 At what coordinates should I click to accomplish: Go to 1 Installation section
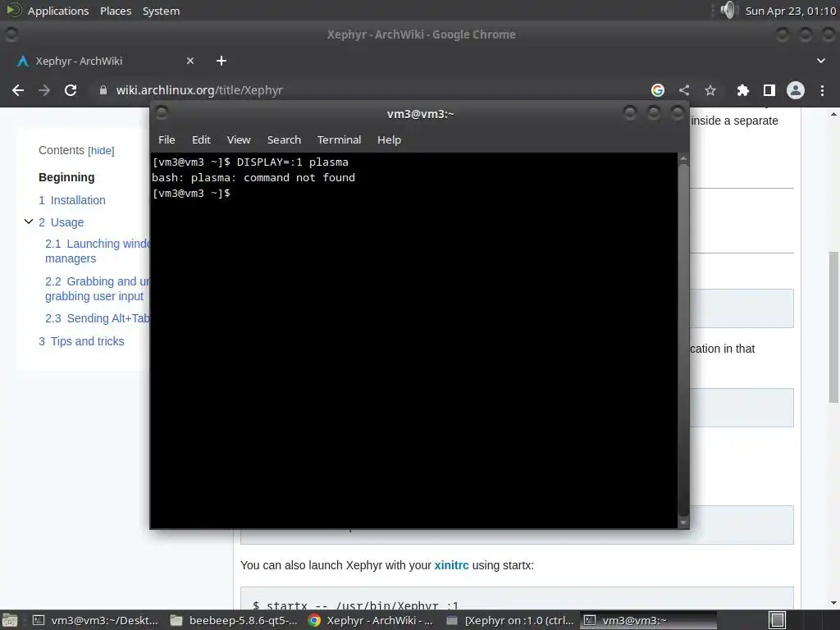pos(72,200)
